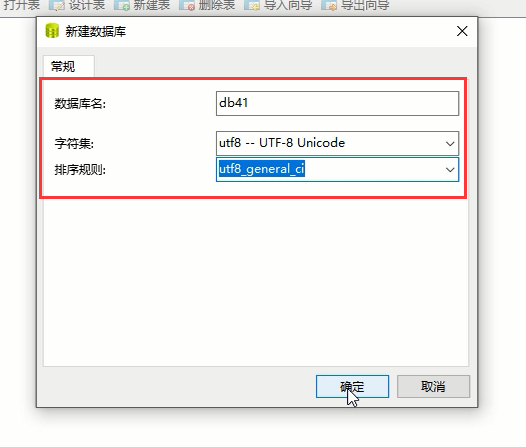Click the yellow database icon in dialog title
Viewport: 526px width, 447px height.
click(52, 31)
